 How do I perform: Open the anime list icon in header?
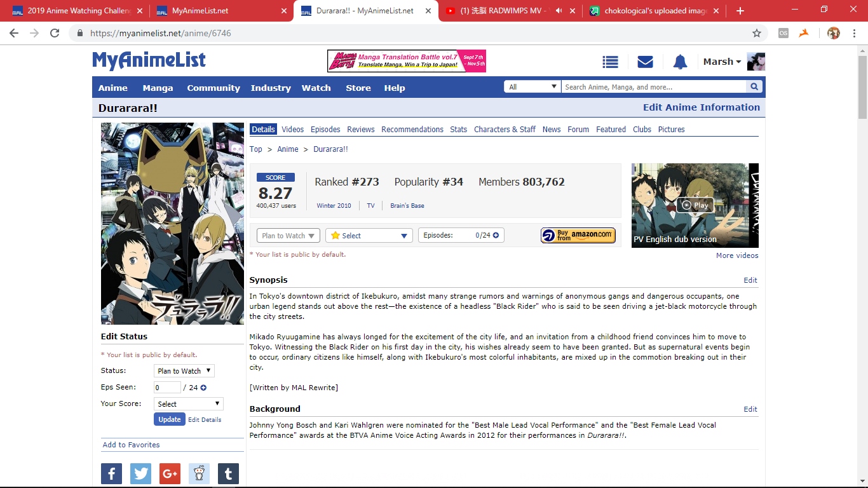[x=611, y=62]
